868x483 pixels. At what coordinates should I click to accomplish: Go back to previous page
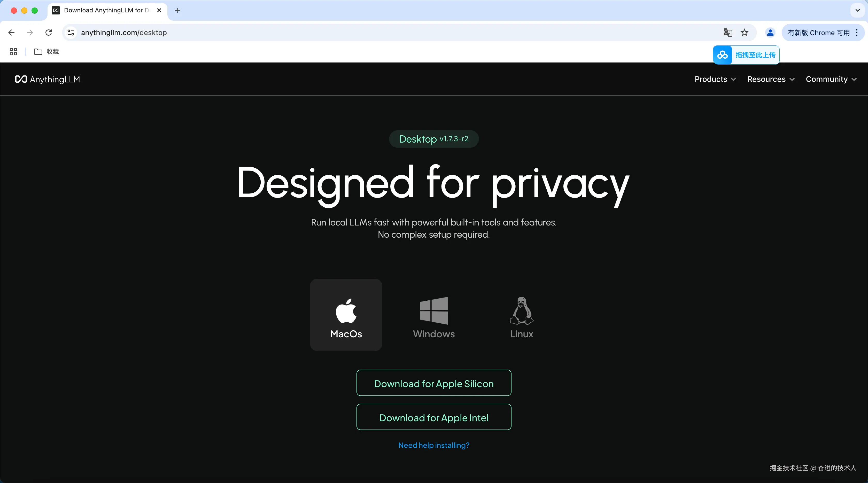click(11, 33)
